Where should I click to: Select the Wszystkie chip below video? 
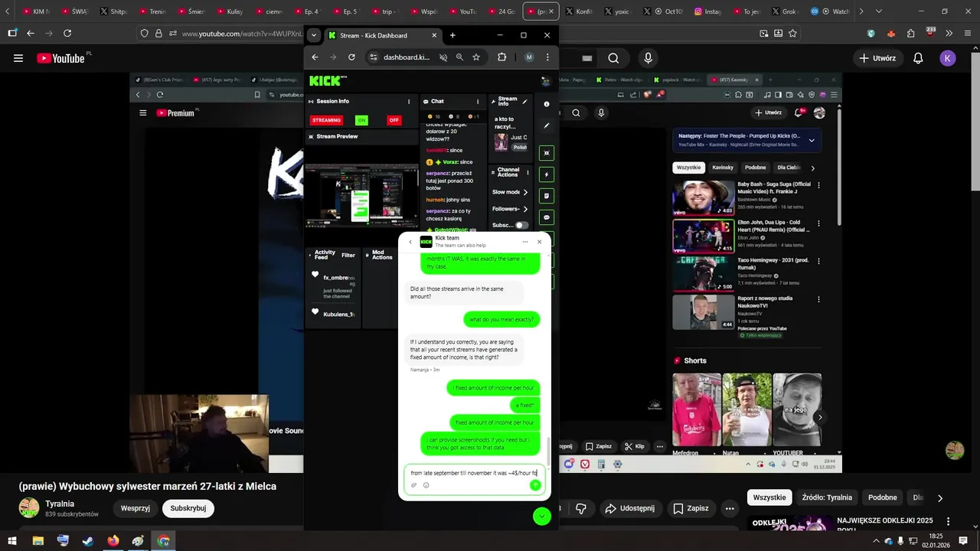pos(769,497)
